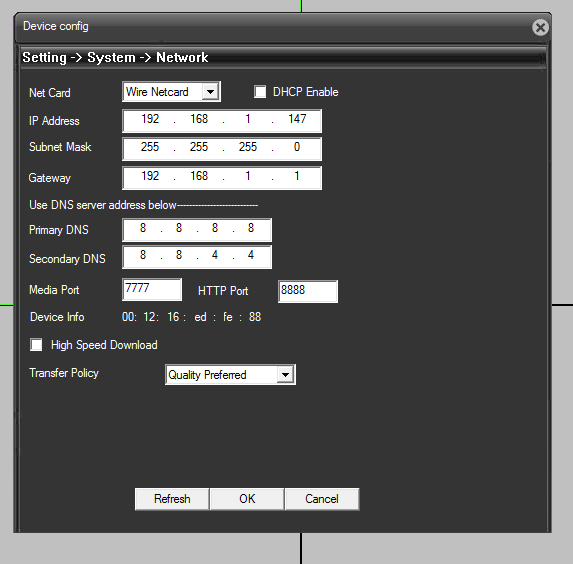573x564 pixels.
Task: Click the MAC address octet 'ed'
Action: click(200, 317)
